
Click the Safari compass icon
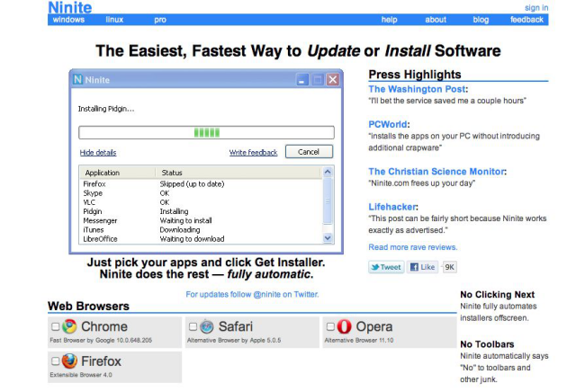click(x=207, y=326)
